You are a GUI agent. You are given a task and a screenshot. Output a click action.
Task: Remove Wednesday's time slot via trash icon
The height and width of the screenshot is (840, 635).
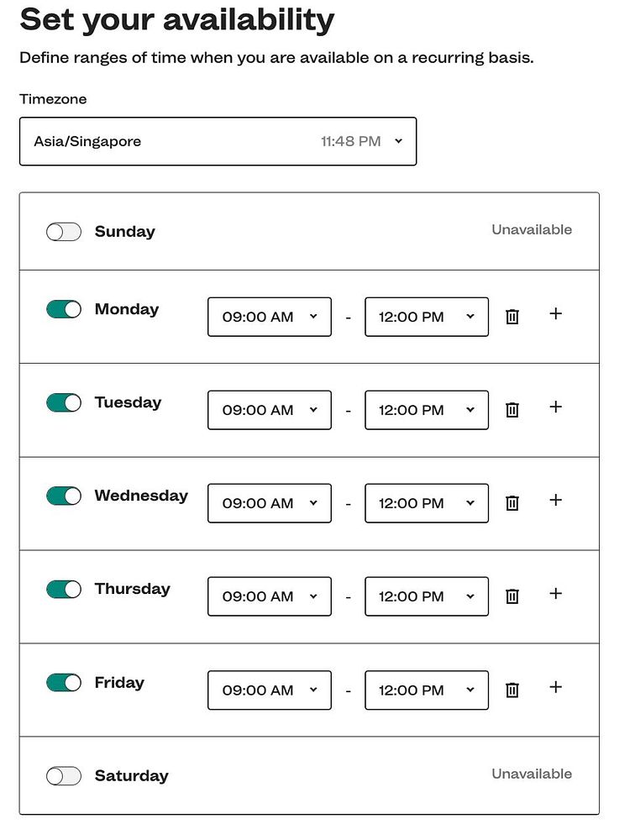pyautogui.click(x=512, y=503)
